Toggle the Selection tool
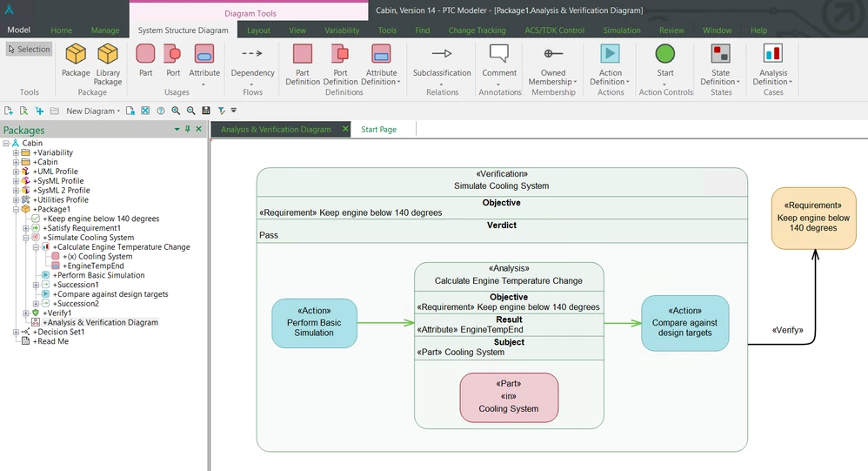 [x=30, y=50]
